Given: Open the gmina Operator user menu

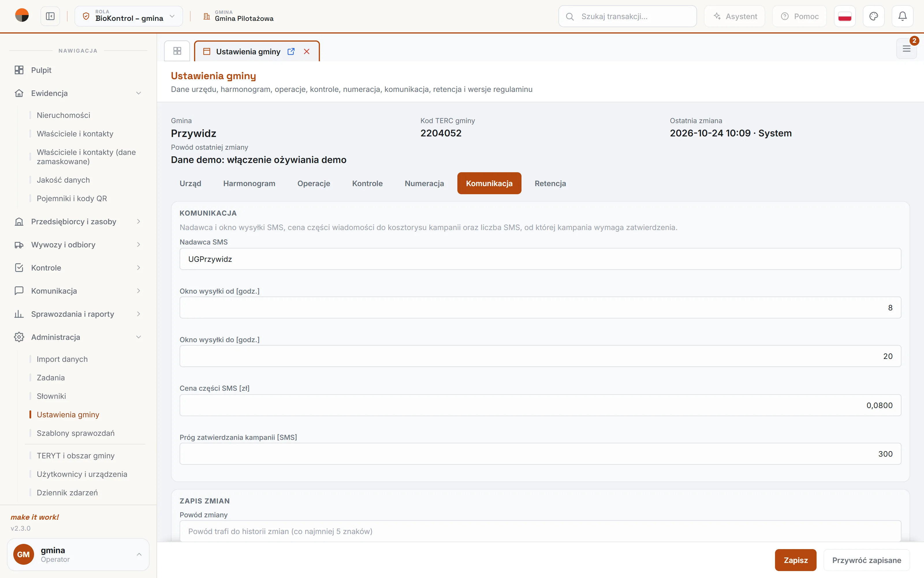Looking at the screenshot, I should coord(78,554).
